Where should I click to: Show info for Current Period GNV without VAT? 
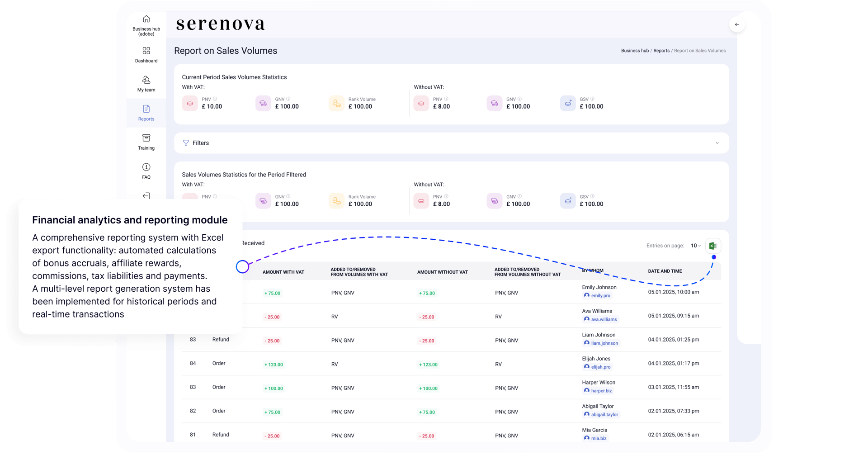pyautogui.click(x=519, y=99)
